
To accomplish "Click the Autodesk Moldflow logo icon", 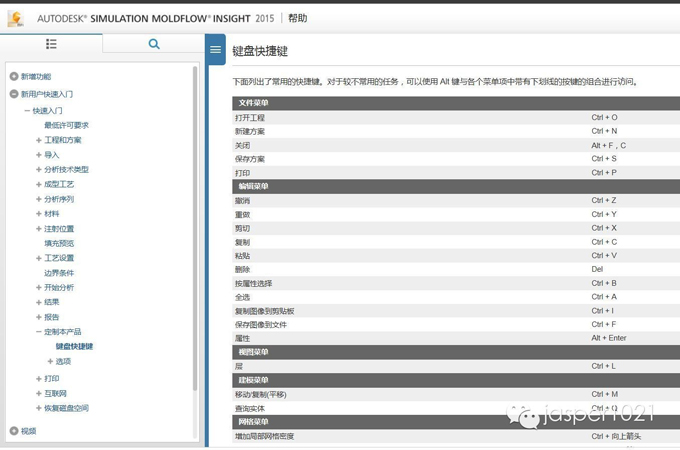I will (x=16, y=18).
